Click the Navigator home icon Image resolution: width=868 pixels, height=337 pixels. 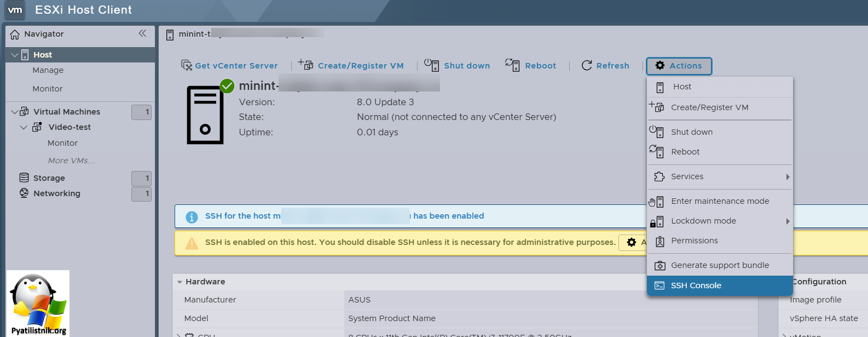[15, 34]
